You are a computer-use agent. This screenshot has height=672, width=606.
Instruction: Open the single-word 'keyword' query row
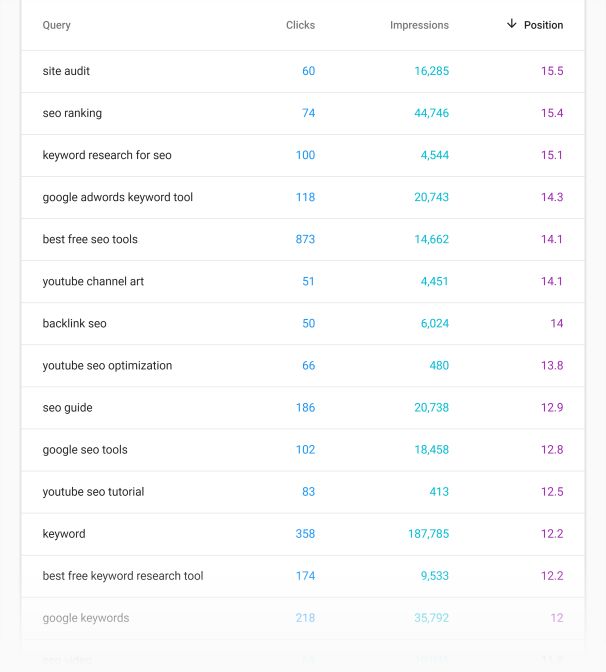coord(64,533)
